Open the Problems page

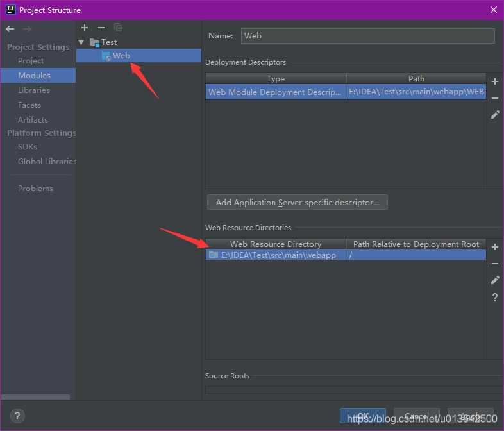click(x=35, y=189)
